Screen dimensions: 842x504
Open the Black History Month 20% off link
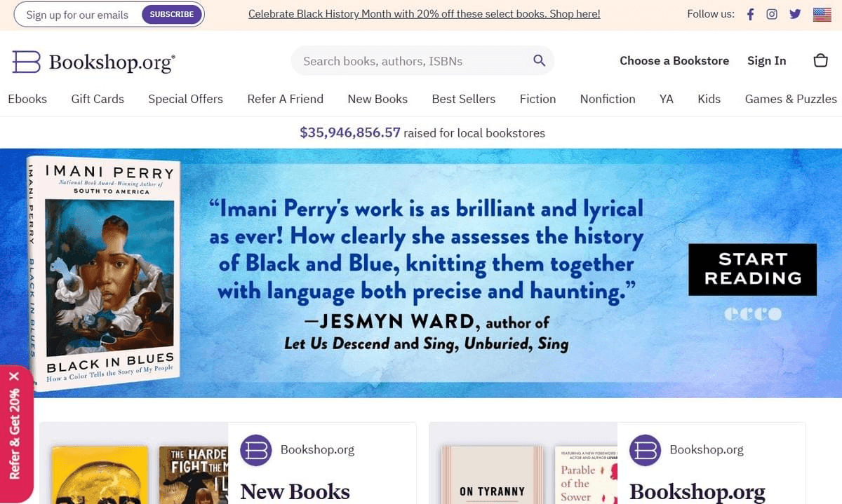click(424, 14)
